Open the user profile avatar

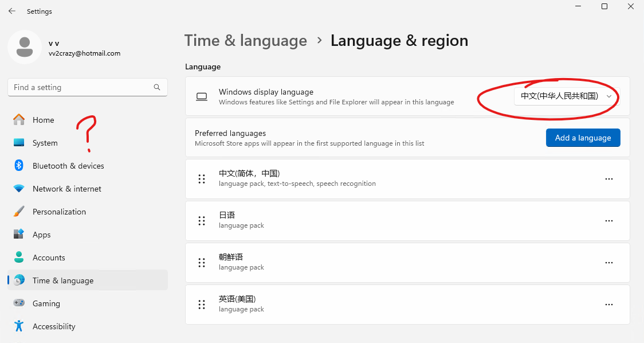pyautogui.click(x=25, y=47)
